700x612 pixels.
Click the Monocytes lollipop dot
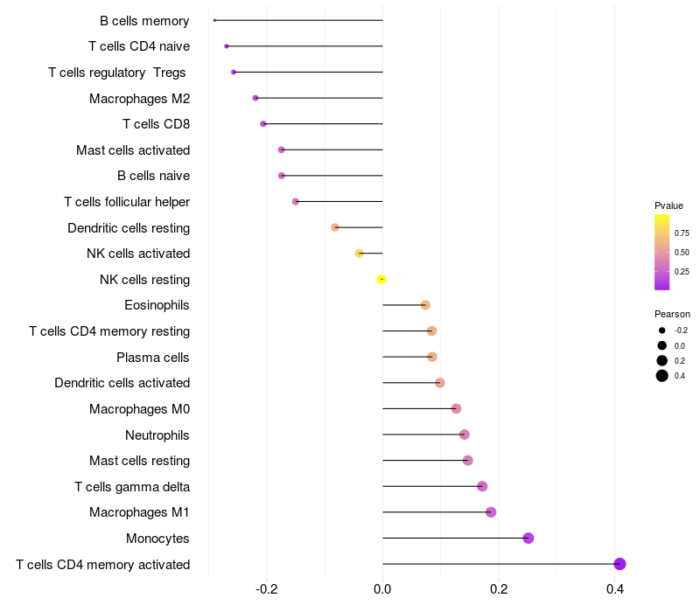[528, 538]
